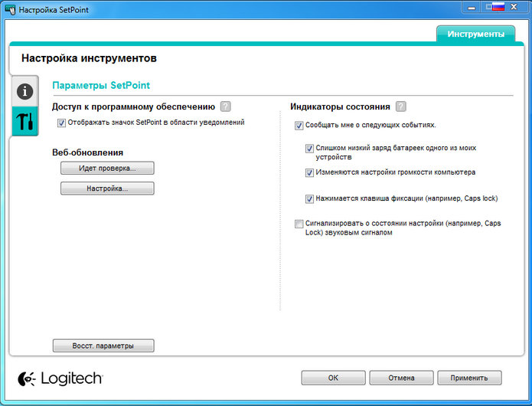532x406 pixels.
Task: Click the Веб-обновления label
Action: (x=87, y=152)
